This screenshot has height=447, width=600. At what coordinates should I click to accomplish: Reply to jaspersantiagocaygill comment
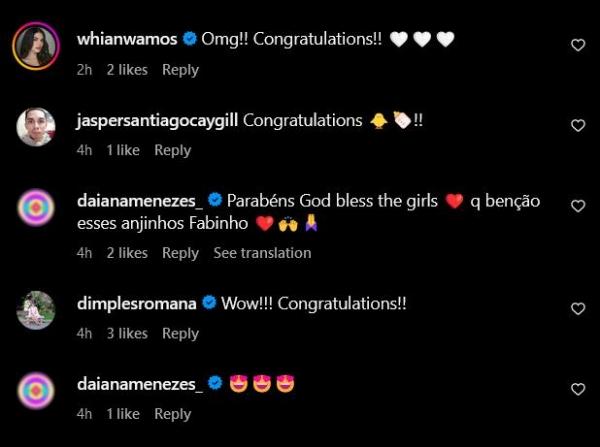[x=173, y=150]
